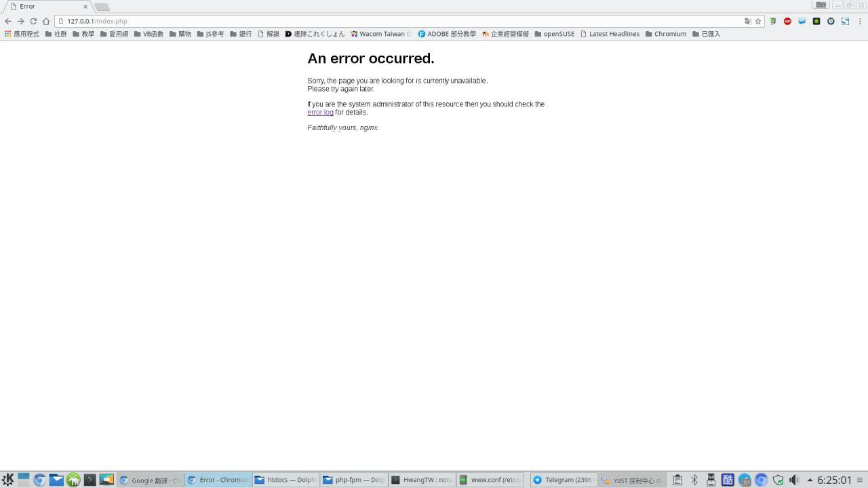Open the Chromium tray icon
This screenshot has height=488, width=868.
click(761, 480)
